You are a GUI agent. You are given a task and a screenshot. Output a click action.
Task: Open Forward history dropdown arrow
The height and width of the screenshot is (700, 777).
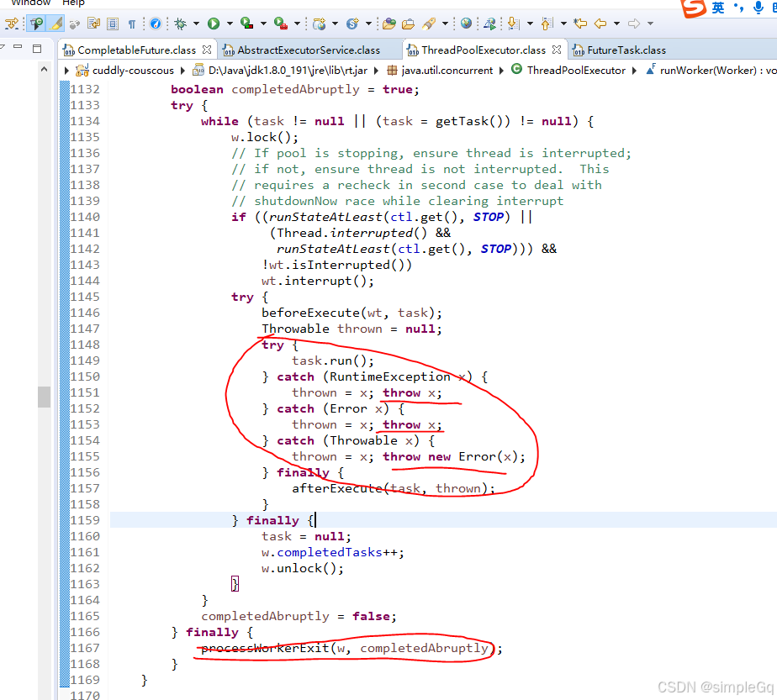point(650,24)
